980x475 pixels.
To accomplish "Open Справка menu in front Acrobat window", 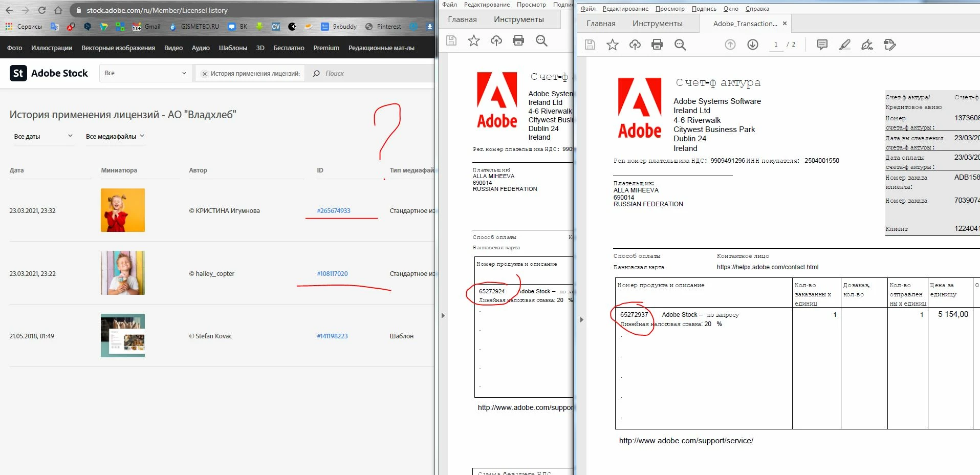I will tap(757, 9).
